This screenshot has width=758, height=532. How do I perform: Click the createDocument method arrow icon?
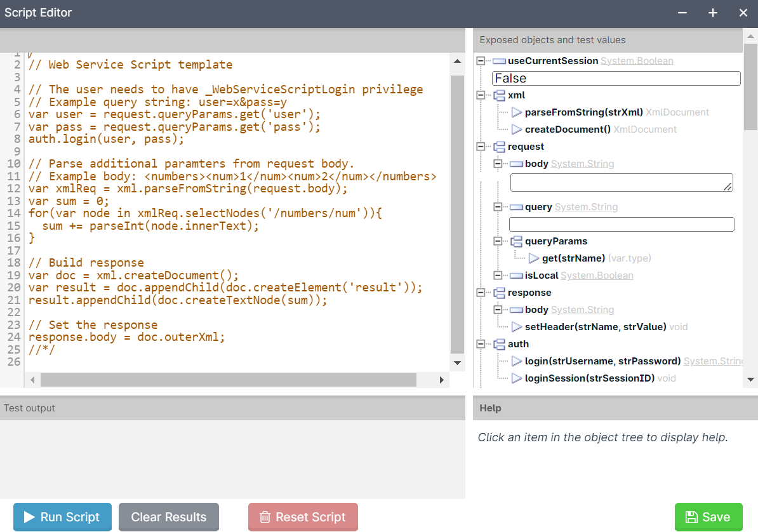[x=517, y=130]
